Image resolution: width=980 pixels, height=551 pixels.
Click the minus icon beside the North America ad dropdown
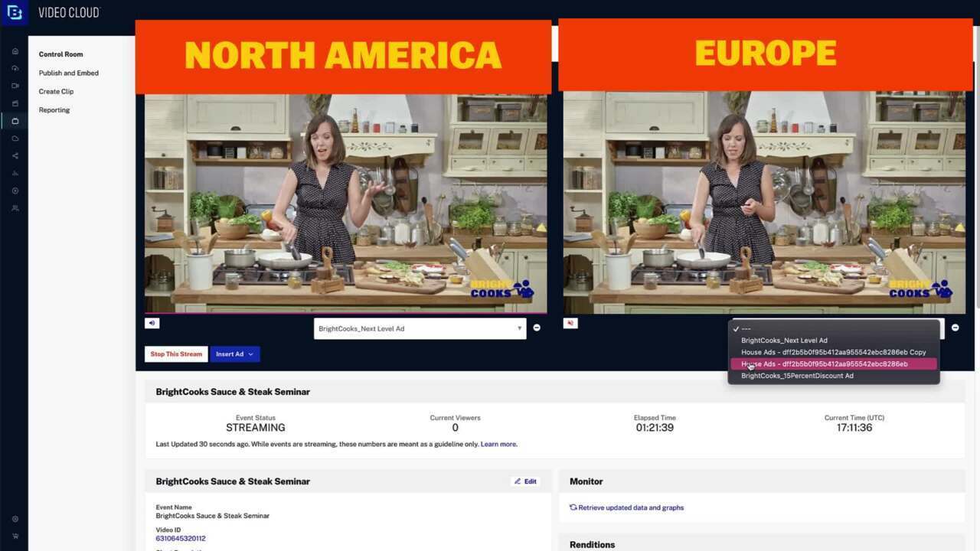(537, 328)
